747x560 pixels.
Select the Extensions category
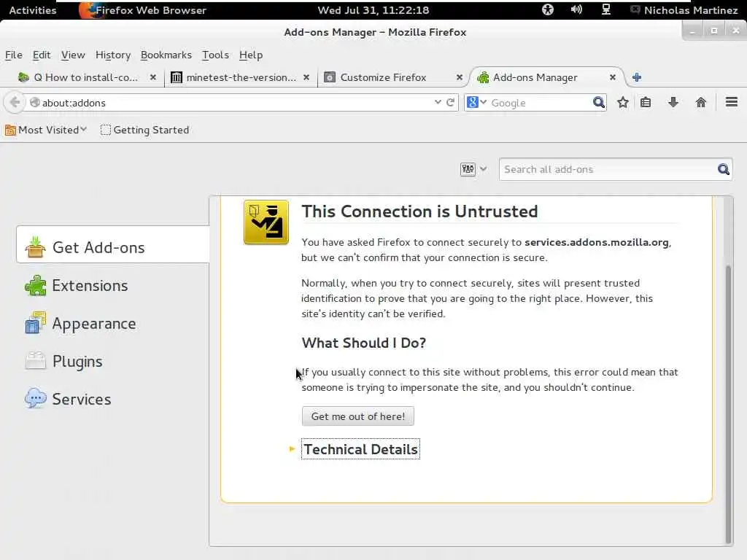tap(113, 286)
